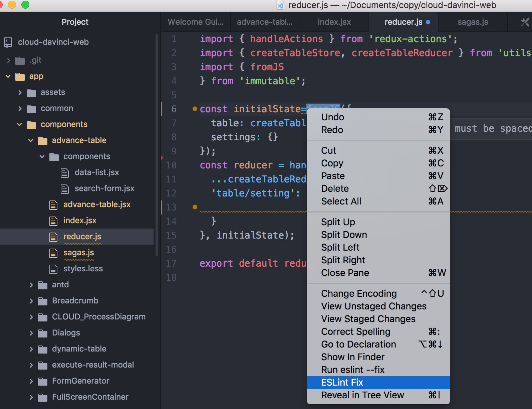
Task: Click the file icon in window title bar
Action: [x=280, y=5]
